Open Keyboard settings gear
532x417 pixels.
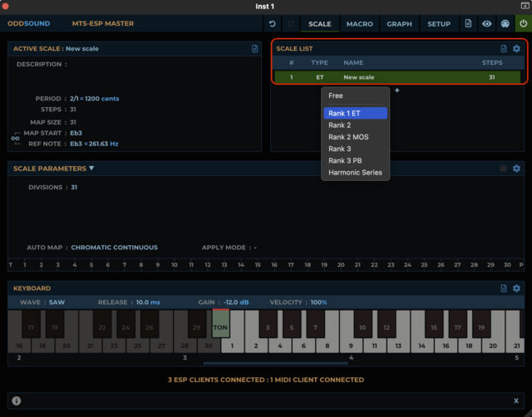click(x=516, y=288)
